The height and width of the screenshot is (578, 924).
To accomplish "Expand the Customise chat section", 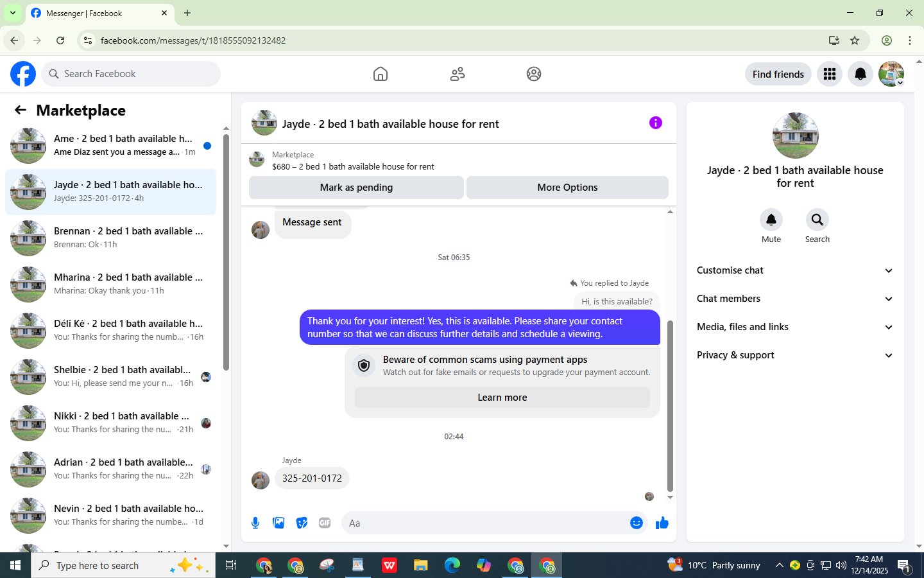I will [x=796, y=270].
